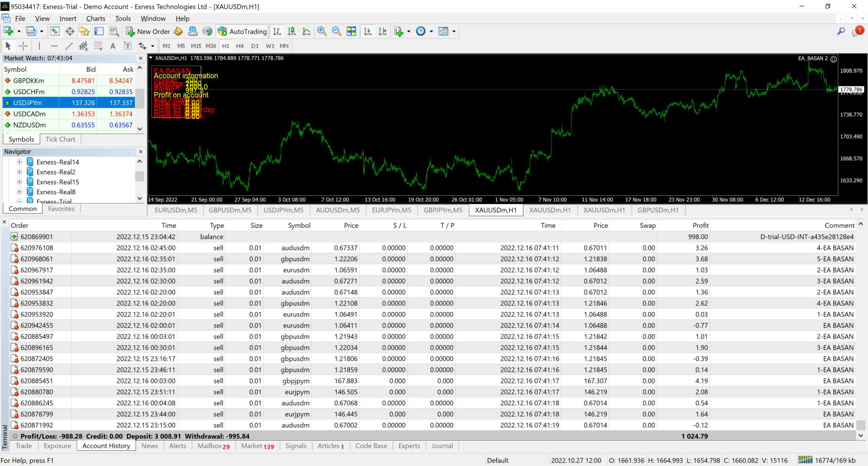Switch to bar chart type icon
This screenshot has height=466, width=868.
pos(277,31)
